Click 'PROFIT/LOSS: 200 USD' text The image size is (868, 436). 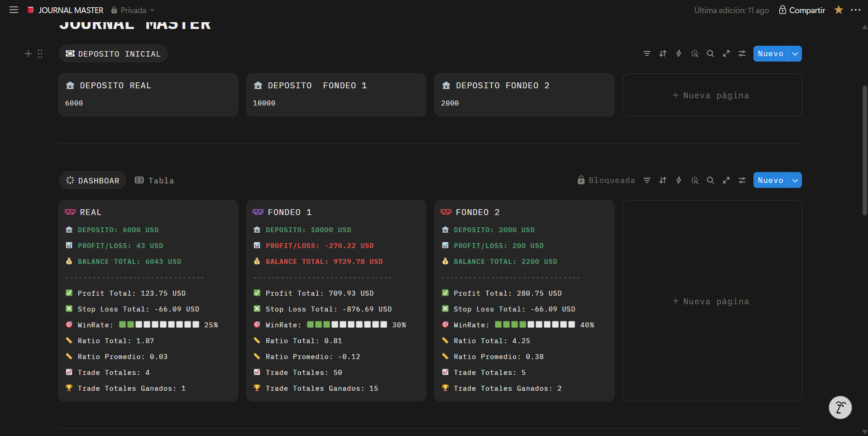[499, 246]
